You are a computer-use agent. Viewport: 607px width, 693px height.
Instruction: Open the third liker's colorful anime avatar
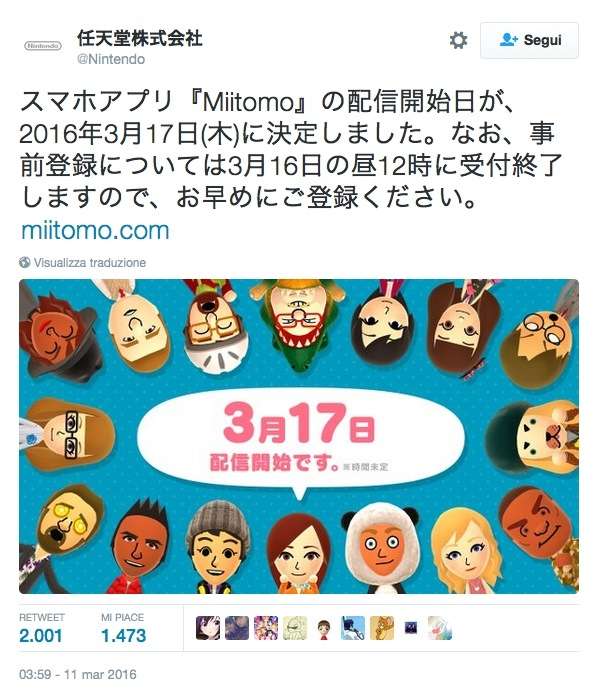266,628
